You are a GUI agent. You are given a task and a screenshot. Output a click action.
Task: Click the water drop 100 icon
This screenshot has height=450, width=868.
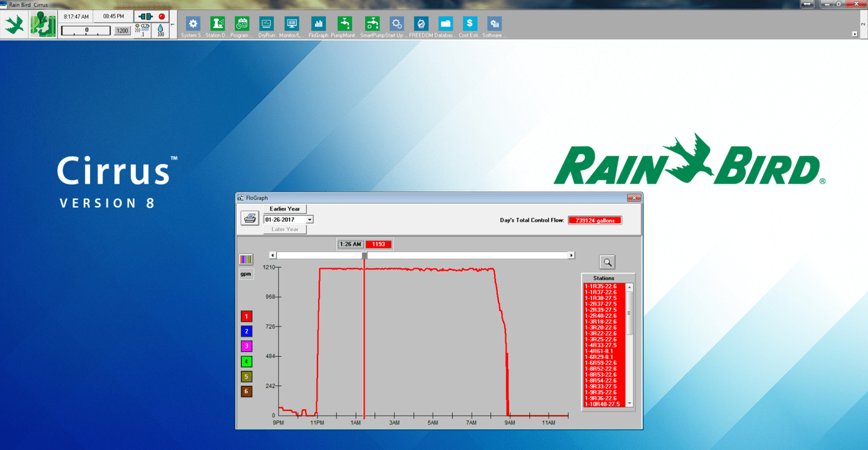point(161,30)
